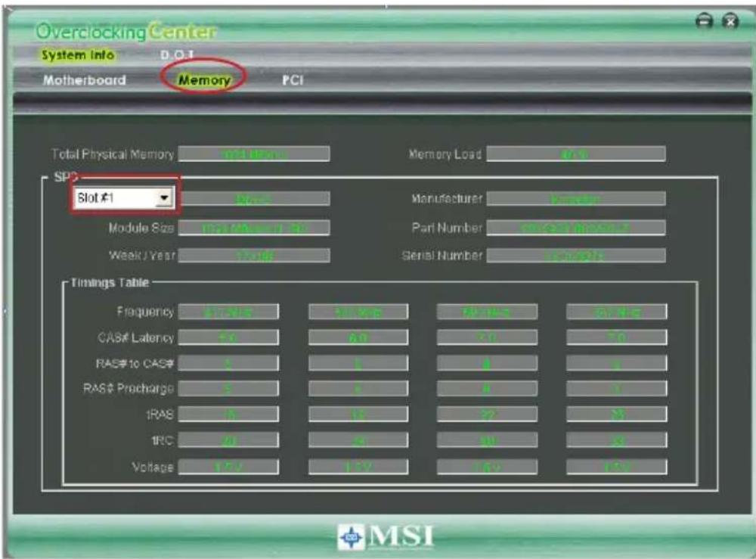Click the second RAS# Precharge field
The width and height of the screenshot is (756, 559).
[x=358, y=388]
